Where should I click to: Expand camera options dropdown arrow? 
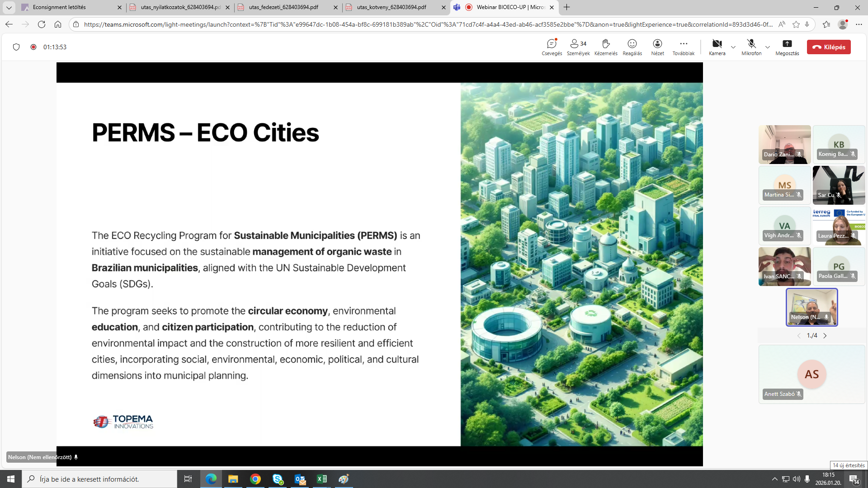733,47
